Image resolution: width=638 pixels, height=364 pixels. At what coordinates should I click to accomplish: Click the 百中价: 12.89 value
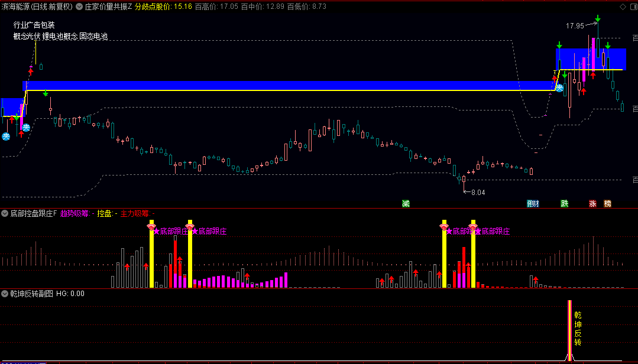pyautogui.click(x=263, y=6)
